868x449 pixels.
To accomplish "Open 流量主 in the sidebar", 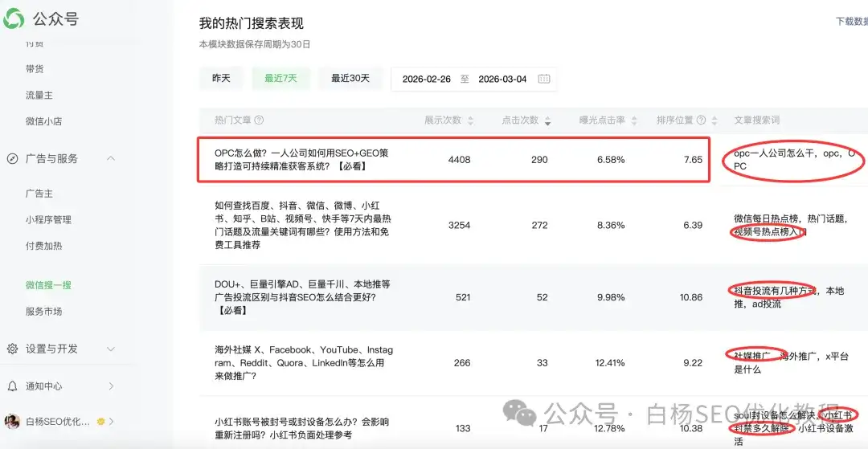I will (x=39, y=95).
